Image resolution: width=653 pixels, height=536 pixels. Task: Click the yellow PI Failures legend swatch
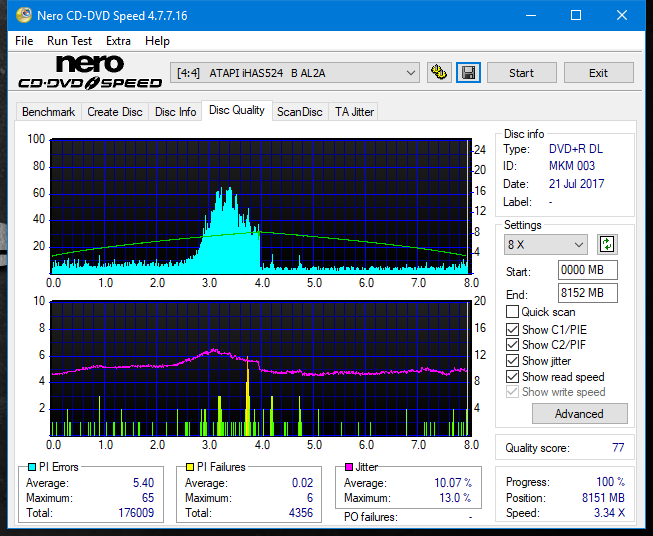190,467
